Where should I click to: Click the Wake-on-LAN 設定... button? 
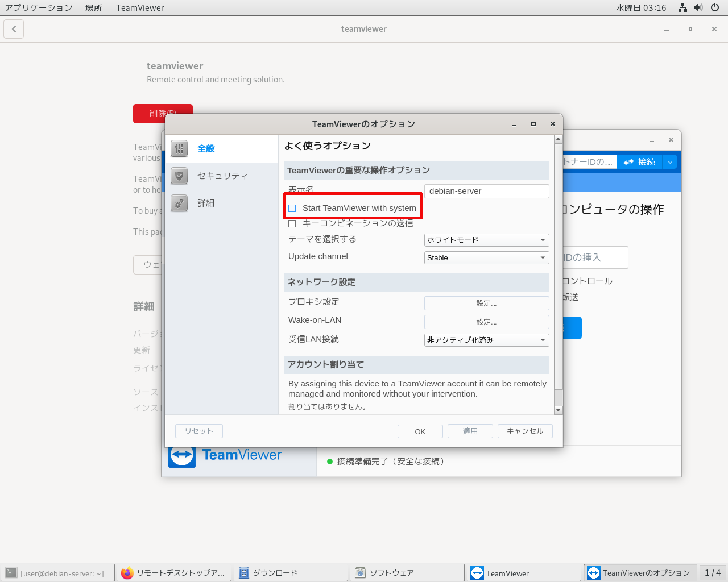486,322
